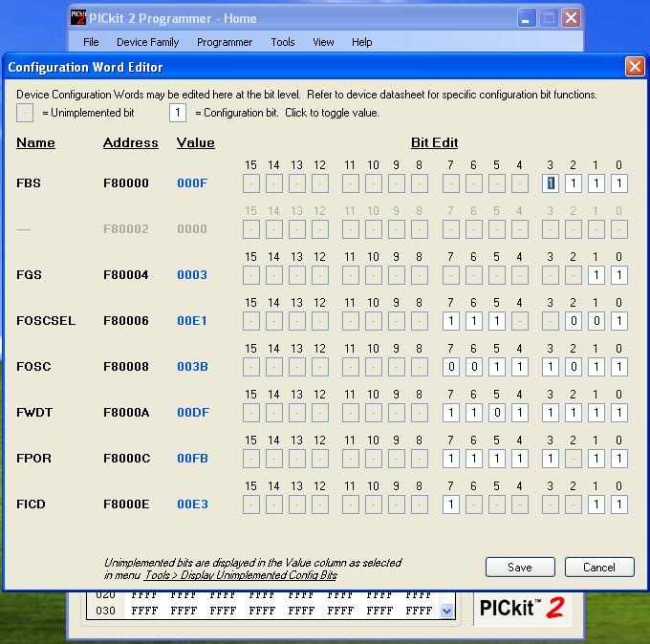Open Device Family menu in PICkit window
This screenshot has height=644, width=650.
coord(147,42)
